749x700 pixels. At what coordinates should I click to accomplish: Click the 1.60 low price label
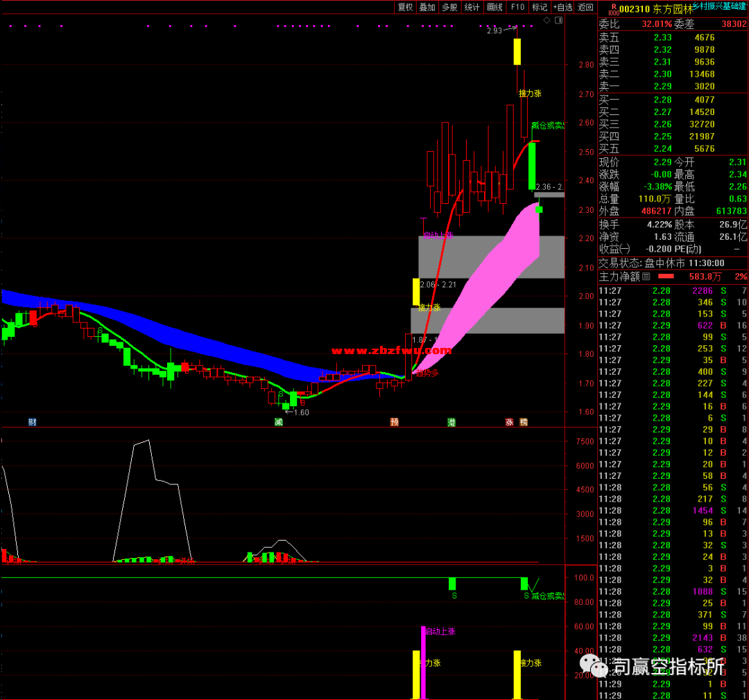point(302,412)
